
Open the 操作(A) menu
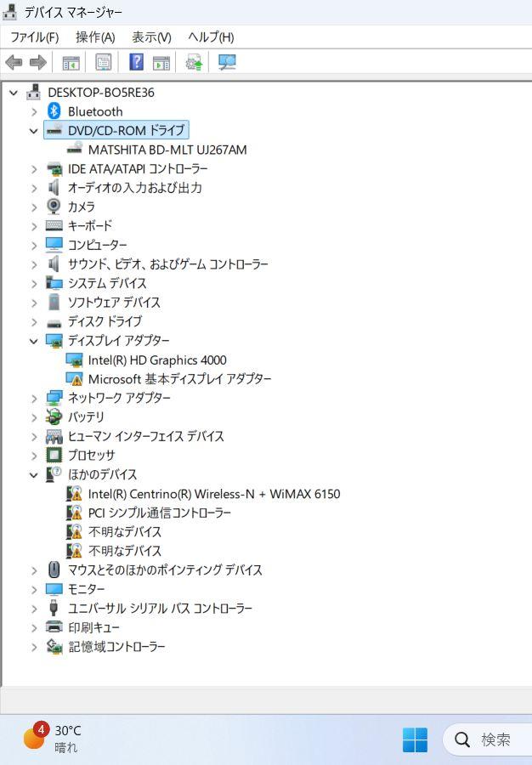click(x=95, y=37)
